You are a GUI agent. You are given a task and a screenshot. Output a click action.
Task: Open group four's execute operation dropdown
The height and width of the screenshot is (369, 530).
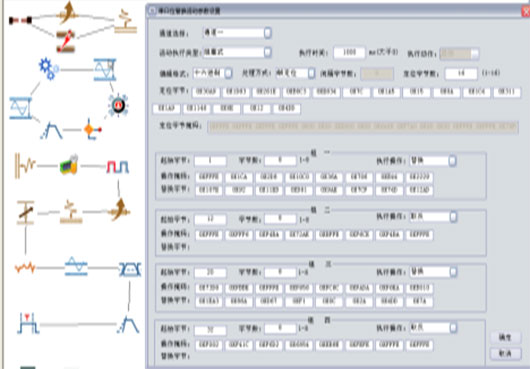tap(453, 327)
